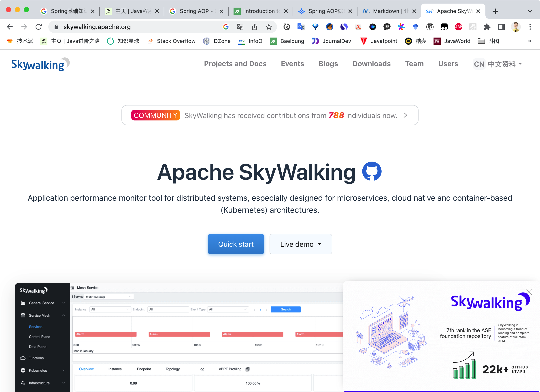Switch to the Spring基础知识 tab

(x=67, y=11)
